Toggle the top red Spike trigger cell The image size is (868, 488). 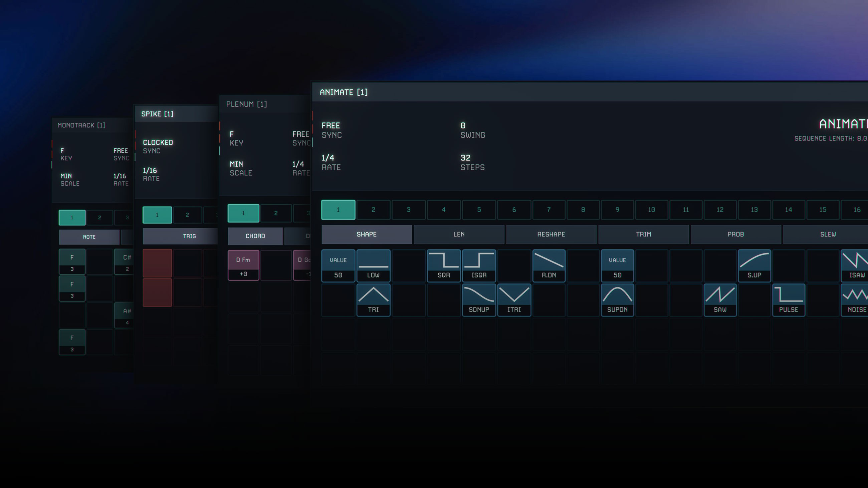(x=157, y=263)
